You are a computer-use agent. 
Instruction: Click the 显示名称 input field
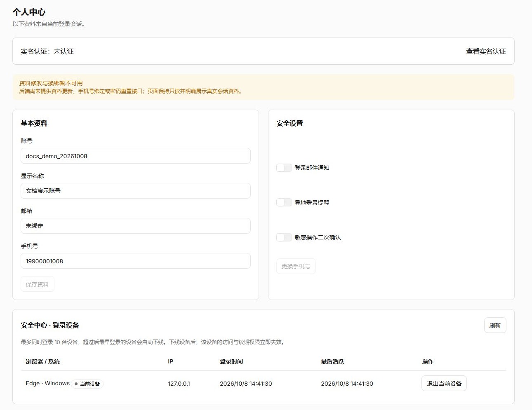tap(136, 191)
